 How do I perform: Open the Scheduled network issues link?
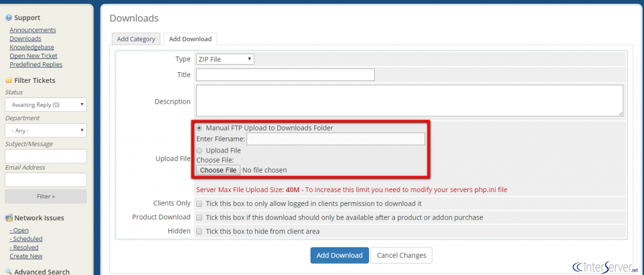26,239
